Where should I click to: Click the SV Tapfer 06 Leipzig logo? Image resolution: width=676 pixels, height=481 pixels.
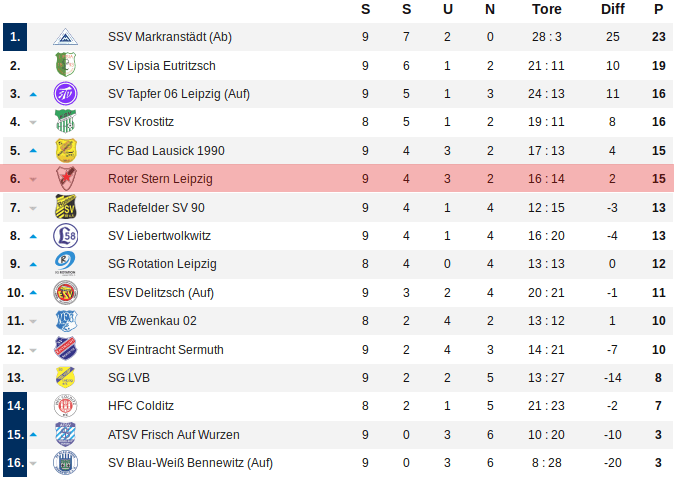point(66,94)
